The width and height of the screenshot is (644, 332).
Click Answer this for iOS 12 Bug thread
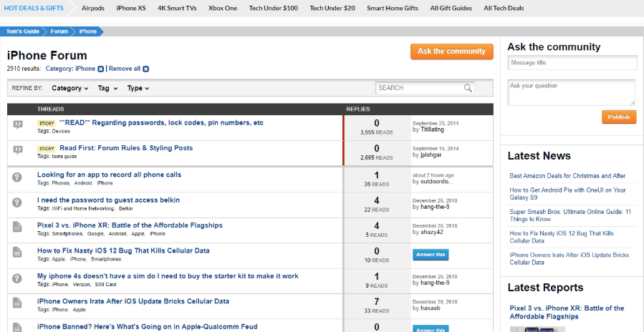(x=431, y=255)
